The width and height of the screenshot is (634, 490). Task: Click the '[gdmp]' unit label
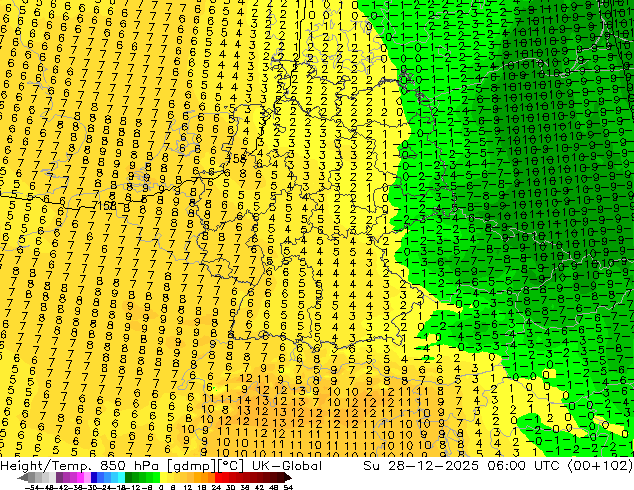pos(191,466)
